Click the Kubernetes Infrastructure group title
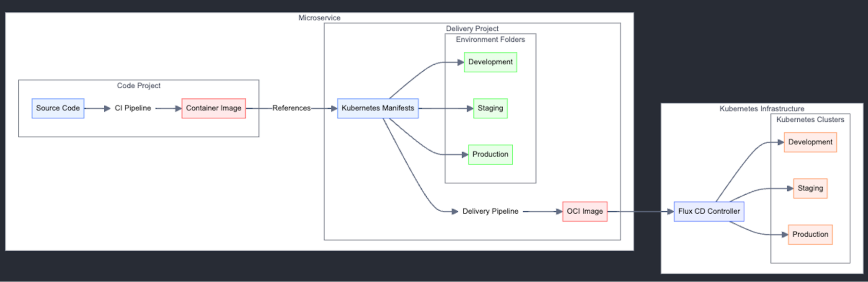The width and height of the screenshot is (868, 282). click(x=762, y=109)
